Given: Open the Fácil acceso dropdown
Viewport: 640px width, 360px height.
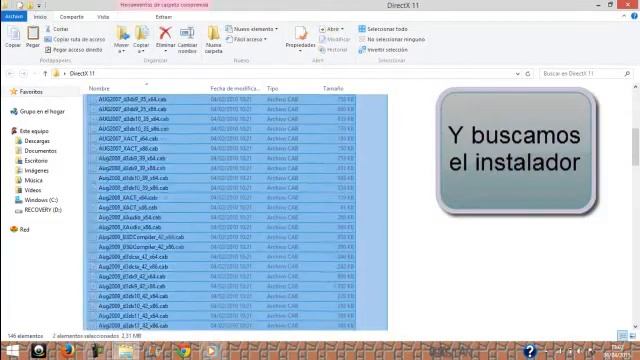Looking at the screenshot, I should tap(265, 39).
